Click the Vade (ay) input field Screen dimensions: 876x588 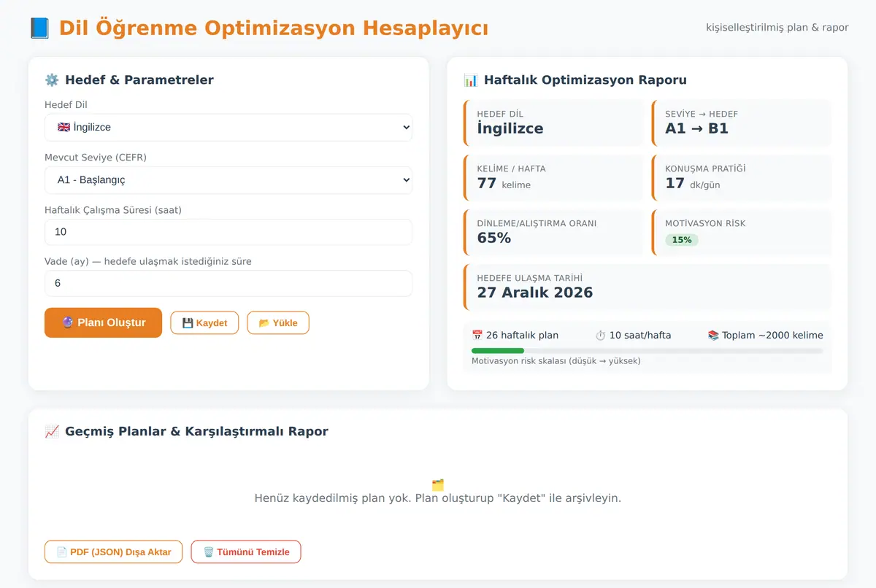tap(228, 283)
